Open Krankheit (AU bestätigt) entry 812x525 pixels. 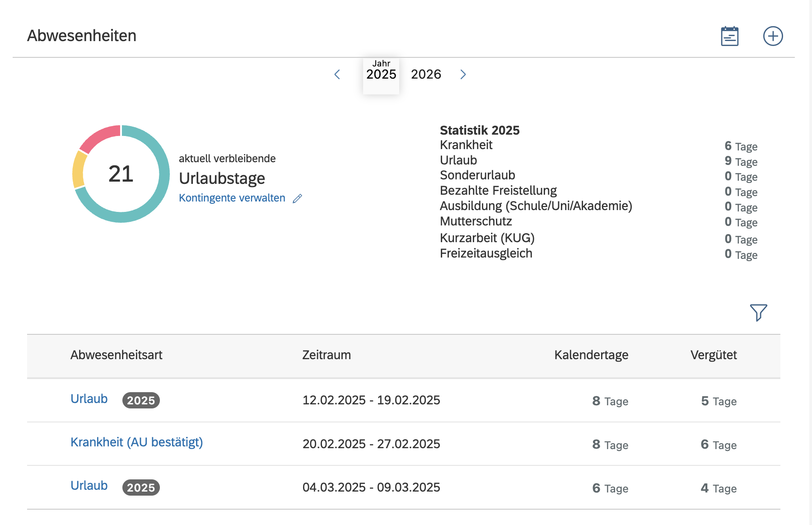click(x=136, y=442)
